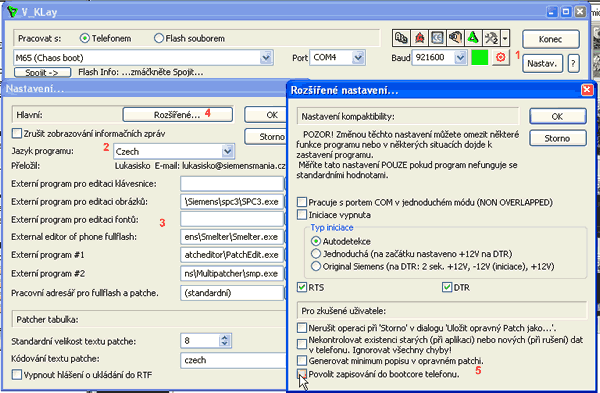This screenshot has width=600, height=393.
Task: Select the Original Siemens radio button
Action: tap(316, 266)
